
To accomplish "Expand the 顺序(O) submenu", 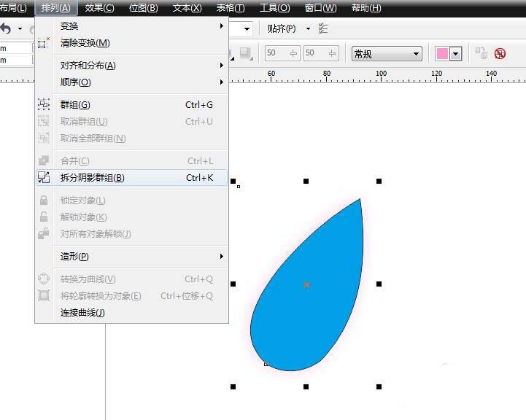I will (x=131, y=82).
